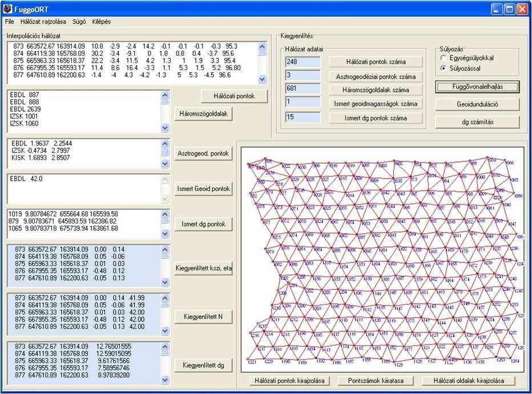The image size is (532, 394).
Task: Click the Ismert dg pontok száma button
Action: pos(376,118)
